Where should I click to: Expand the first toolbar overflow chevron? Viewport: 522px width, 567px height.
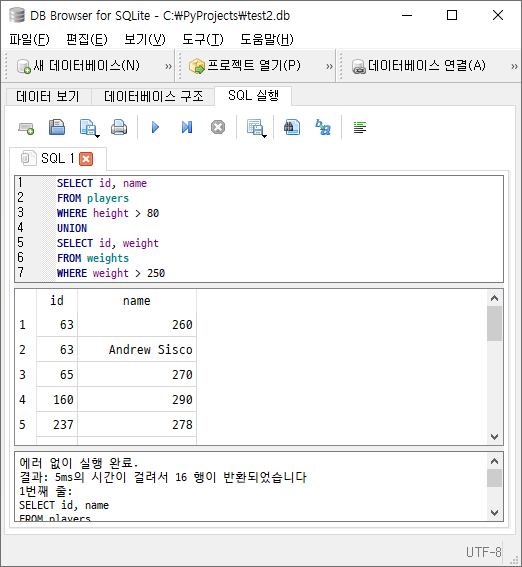[x=168, y=67]
